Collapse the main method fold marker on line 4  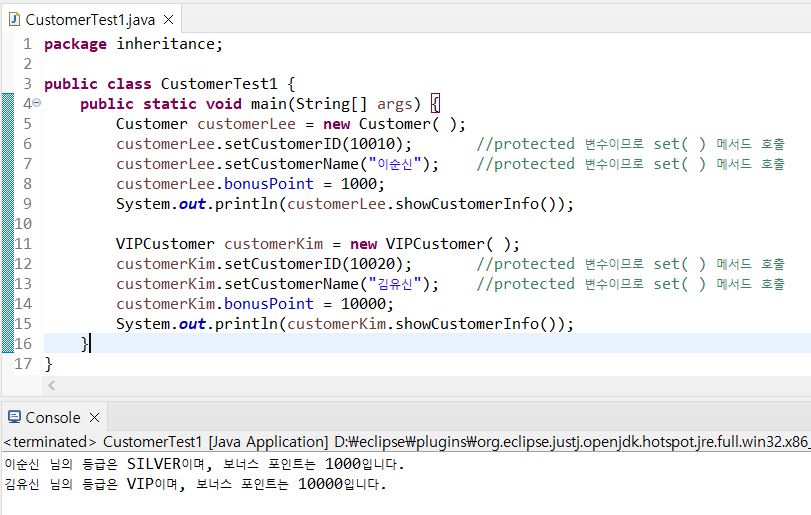click(x=37, y=103)
